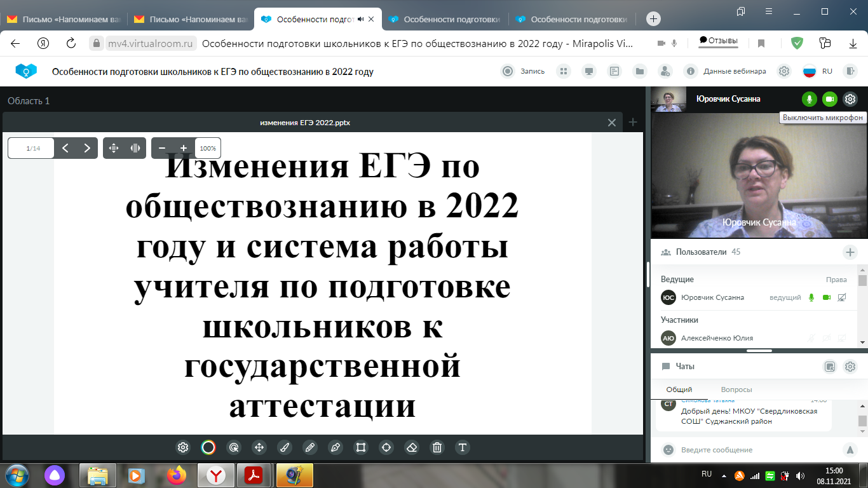This screenshot has height=488, width=868.
Task: Open chat settings gear in Чаты panel
Action: (850, 367)
